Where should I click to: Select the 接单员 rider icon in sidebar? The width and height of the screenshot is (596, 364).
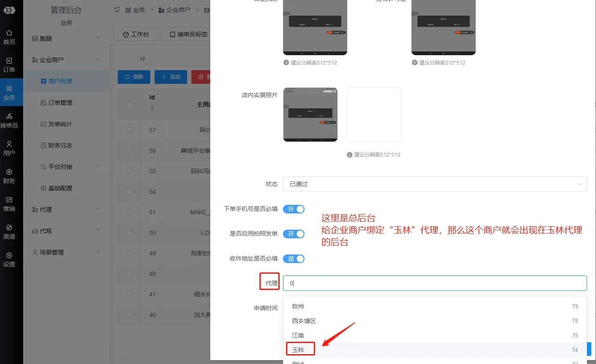pyautogui.click(x=9, y=116)
